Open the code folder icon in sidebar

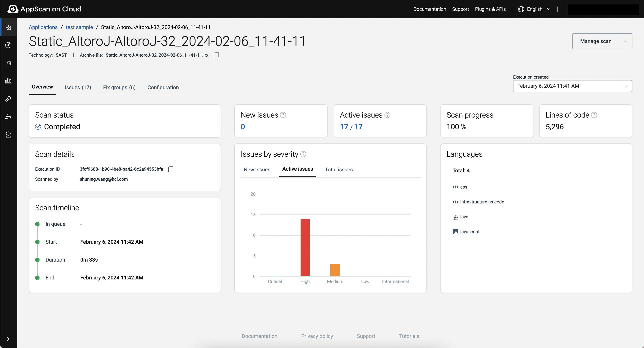tap(8, 63)
